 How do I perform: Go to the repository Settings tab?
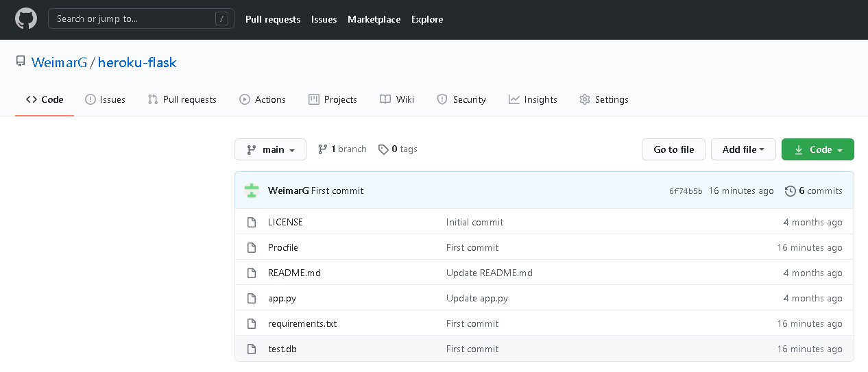(x=604, y=99)
